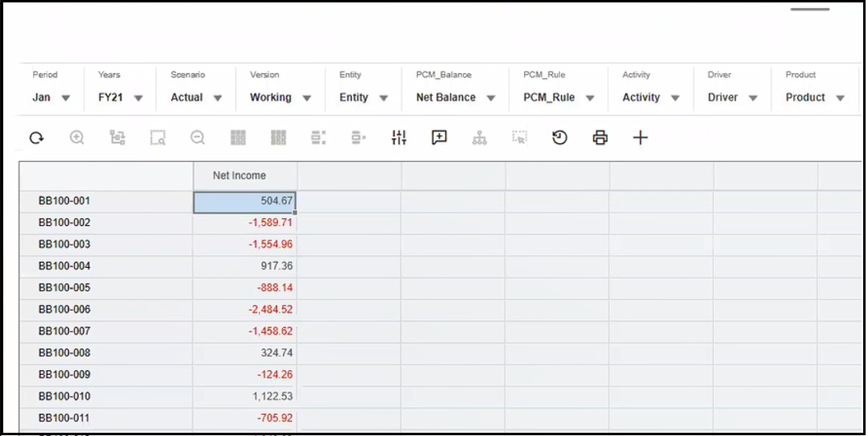Select row header BB100-008
This screenshot has width=868, height=436.
(106, 353)
